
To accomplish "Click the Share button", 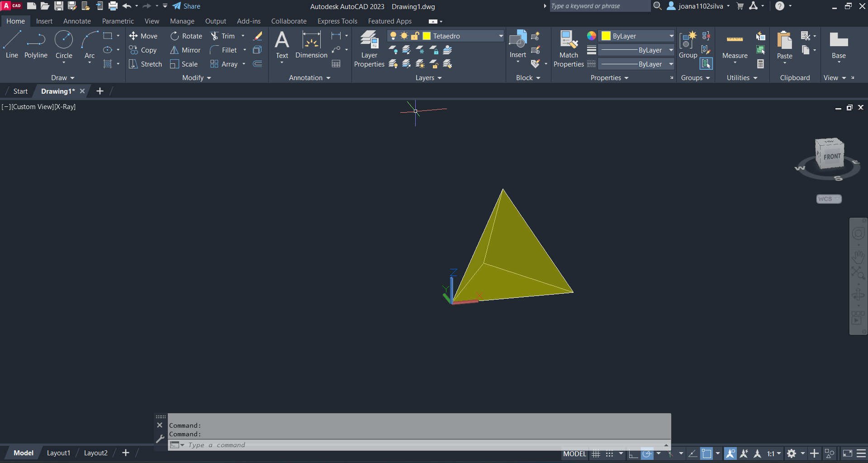I will click(186, 6).
